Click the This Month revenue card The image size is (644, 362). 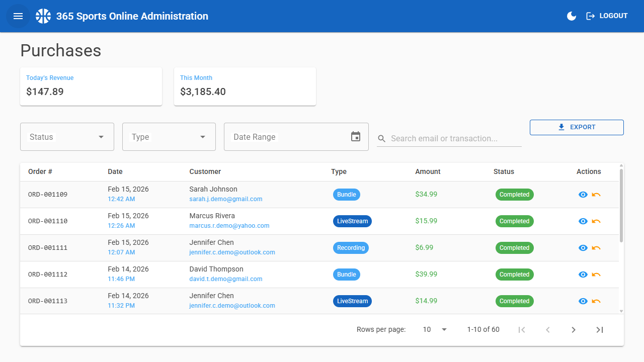click(x=245, y=86)
